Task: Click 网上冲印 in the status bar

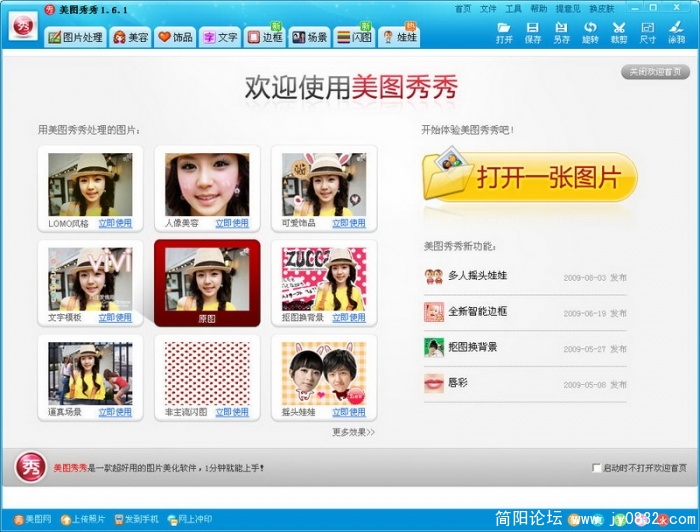Action: click(190, 519)
